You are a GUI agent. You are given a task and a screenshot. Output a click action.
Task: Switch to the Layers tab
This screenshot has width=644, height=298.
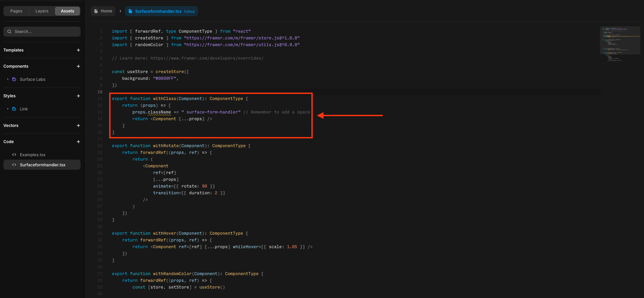[x=42, y=11]
